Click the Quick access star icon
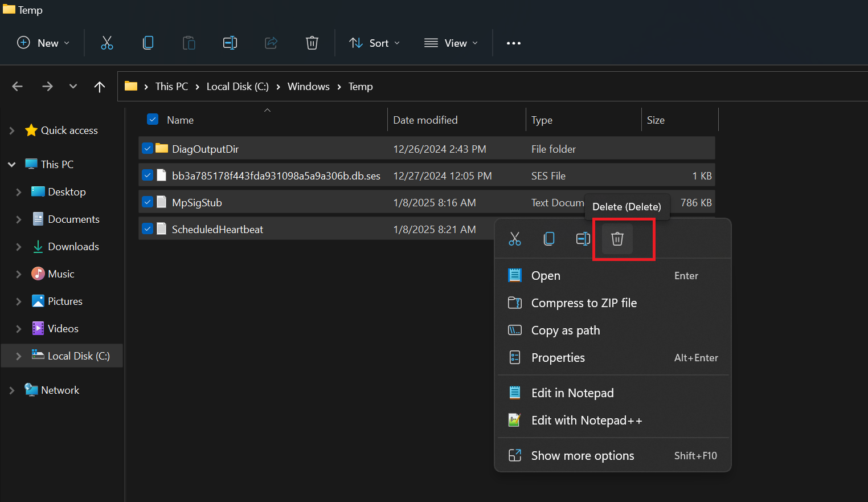This screenshot has height=502, width=868. pyautogui.click(x=31, y=130)
